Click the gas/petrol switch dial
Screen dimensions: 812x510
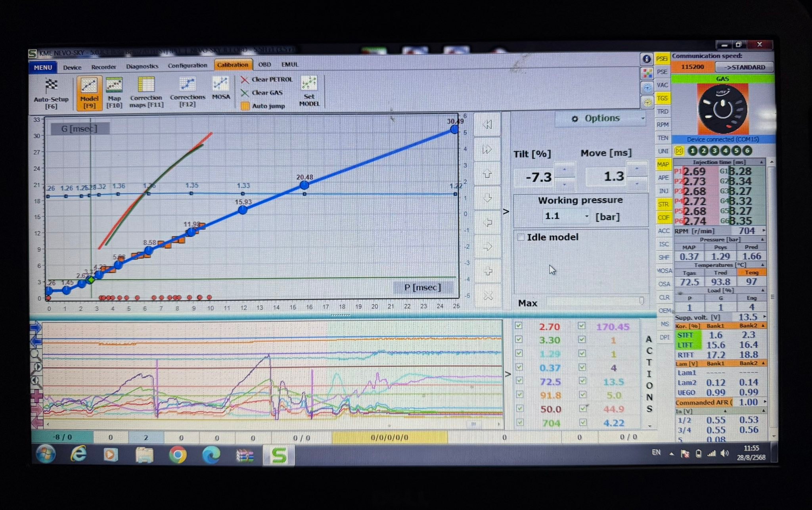pos(722,109)
